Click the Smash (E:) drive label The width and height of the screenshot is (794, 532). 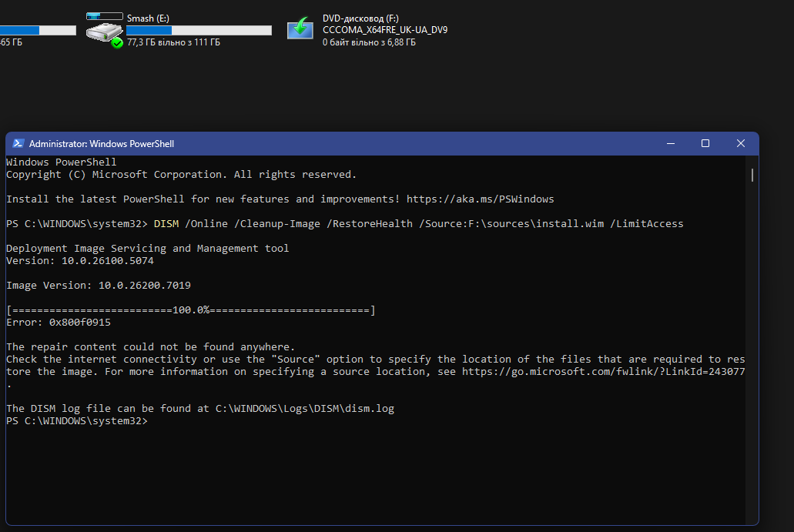148,18
